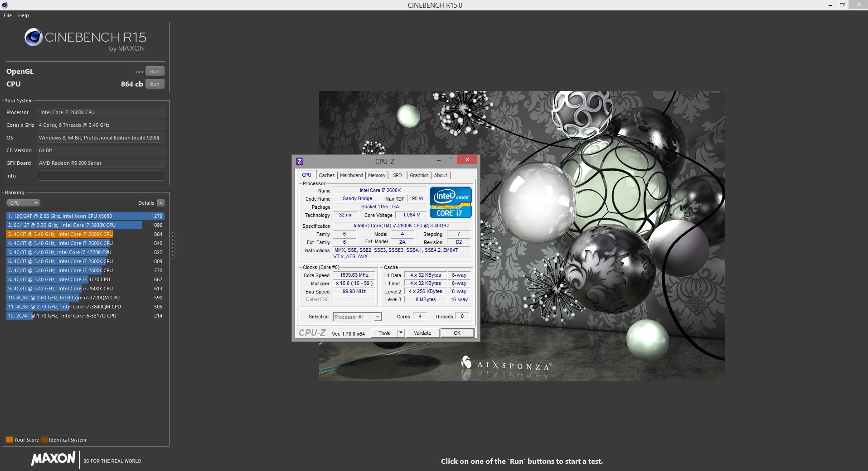The height and width of the screenshot is (471, 868).
Task: Select ranking entry Core i5-3317U CPU
Action: coord(85,316)
